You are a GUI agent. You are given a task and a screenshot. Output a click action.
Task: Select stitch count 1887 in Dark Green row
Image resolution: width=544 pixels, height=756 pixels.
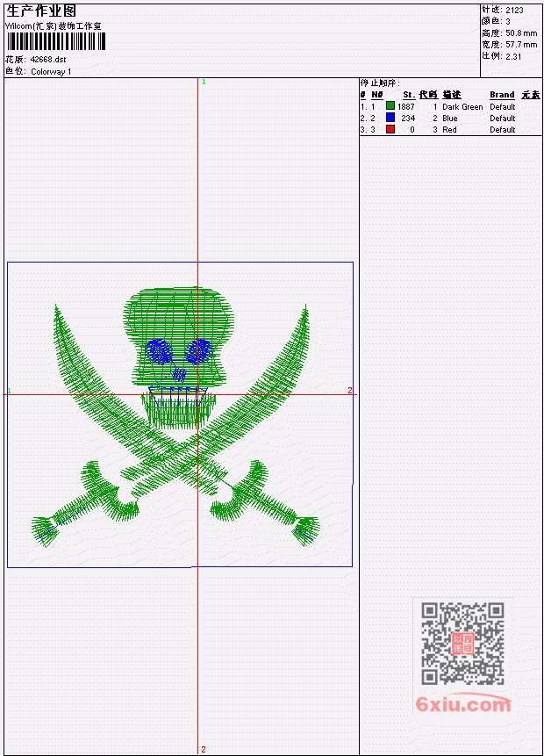pyautogui.click(x=406, y=106)
